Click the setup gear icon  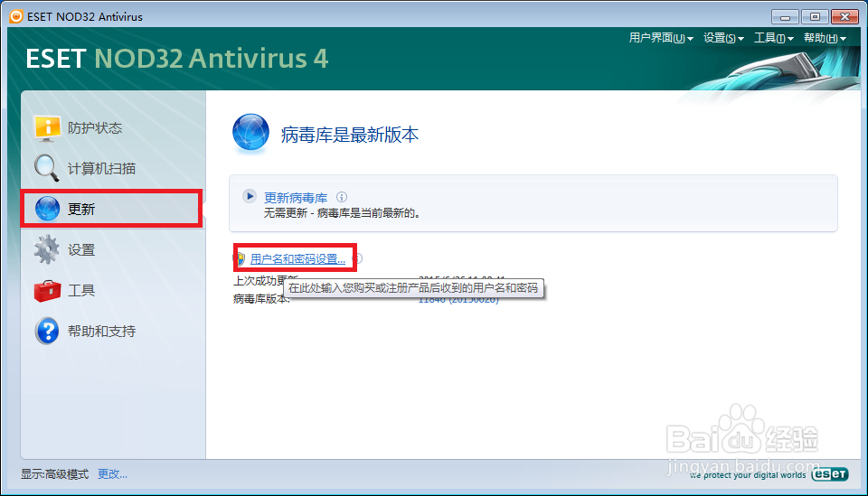tap(47, 249)
